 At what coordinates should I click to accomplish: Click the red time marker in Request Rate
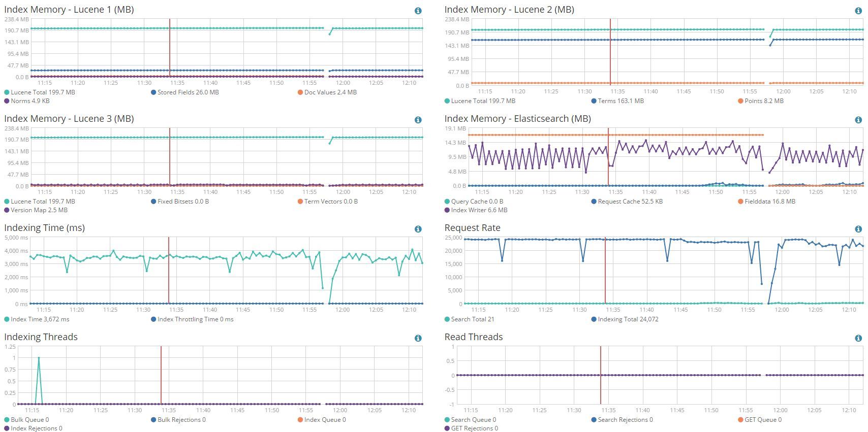pos(605,271)
